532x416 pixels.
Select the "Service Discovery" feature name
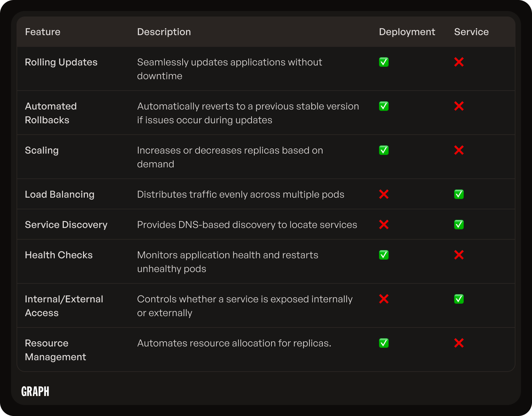point(66,225)
